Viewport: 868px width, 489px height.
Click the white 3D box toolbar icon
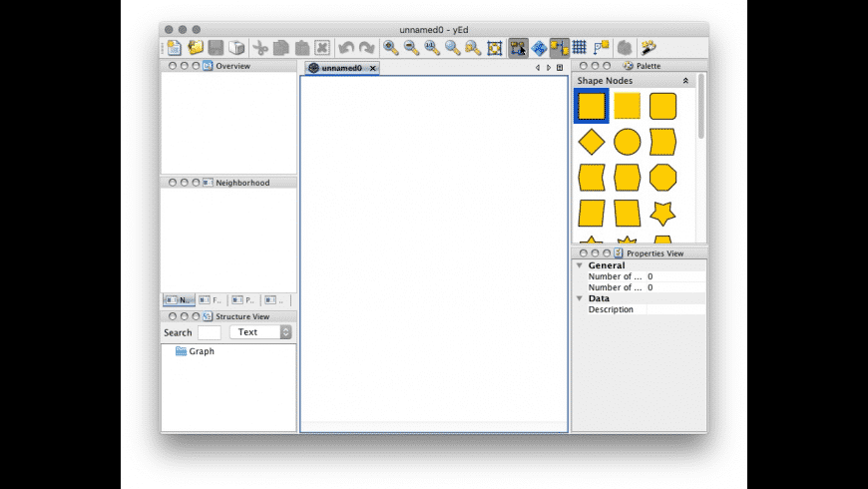(236, 48)
